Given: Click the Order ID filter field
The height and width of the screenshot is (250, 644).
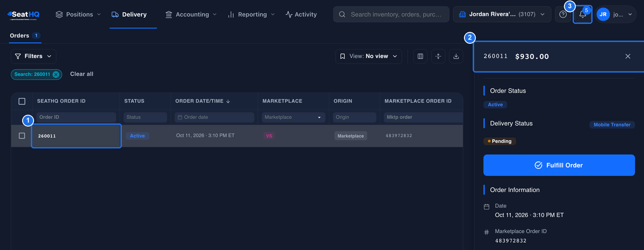Looking at the screenshot, I should 76,118.
